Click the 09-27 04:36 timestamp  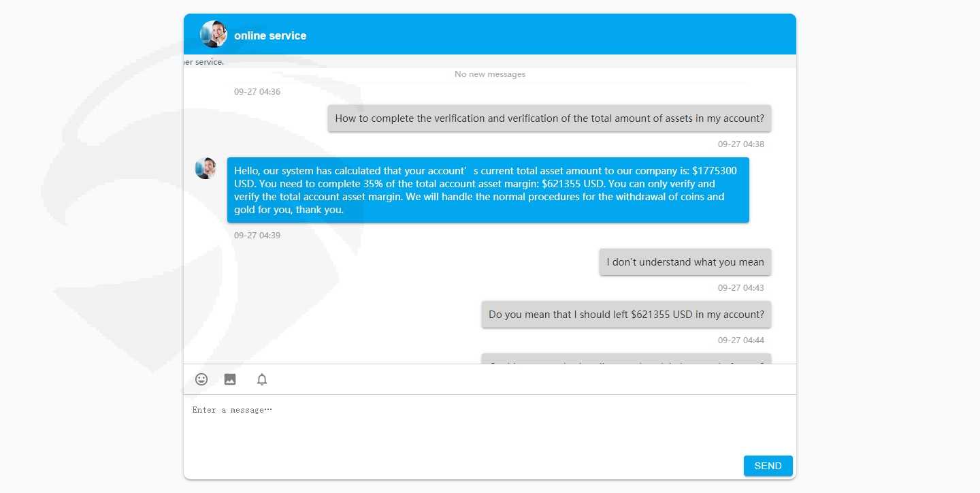coord(257,92)
